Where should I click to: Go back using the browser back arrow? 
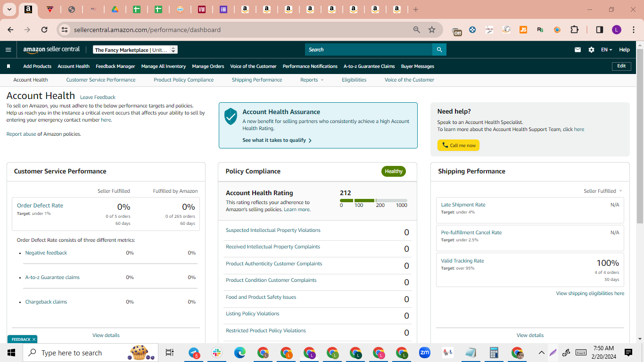coord(10,30)
